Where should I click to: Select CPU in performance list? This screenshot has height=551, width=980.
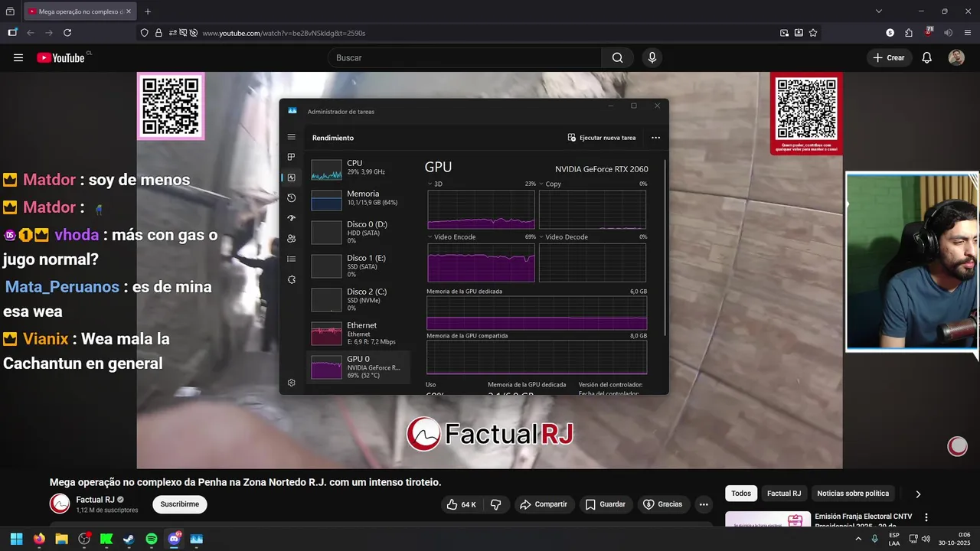pos(358,170)
